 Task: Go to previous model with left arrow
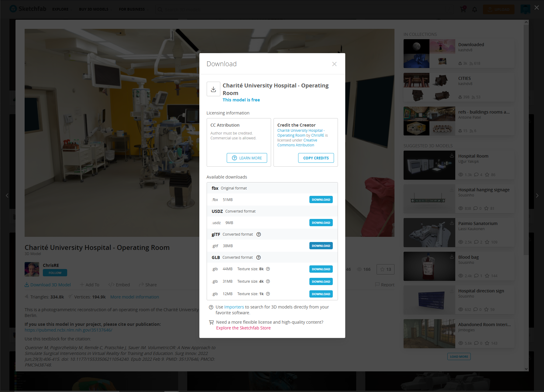[7, 196]
